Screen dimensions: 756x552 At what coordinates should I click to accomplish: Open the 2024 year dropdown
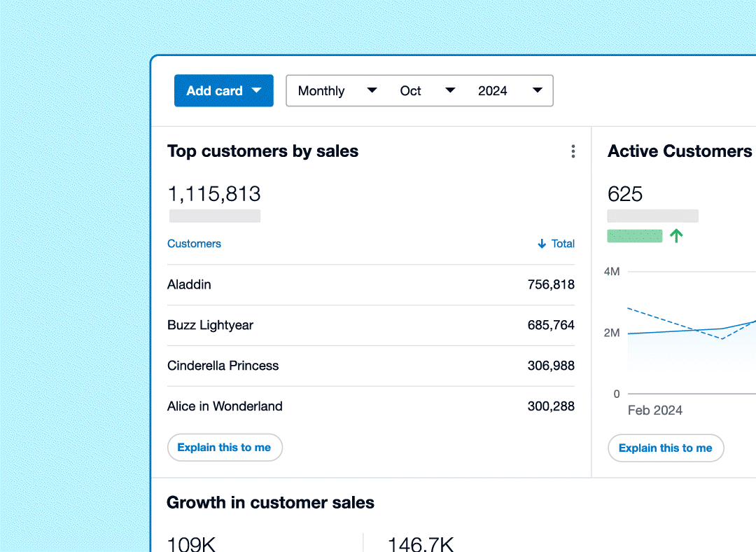pyautogui.click(x=510, y=91)
